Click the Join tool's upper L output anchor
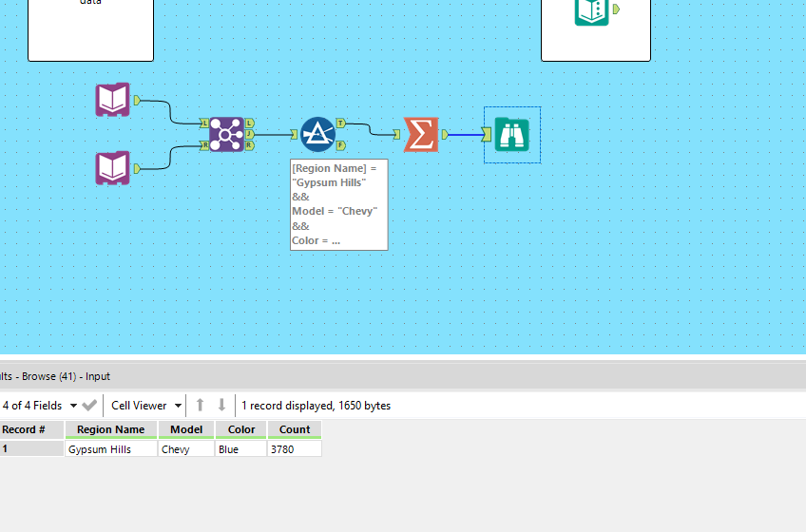806x532 pixels. [x=250, y=123]
